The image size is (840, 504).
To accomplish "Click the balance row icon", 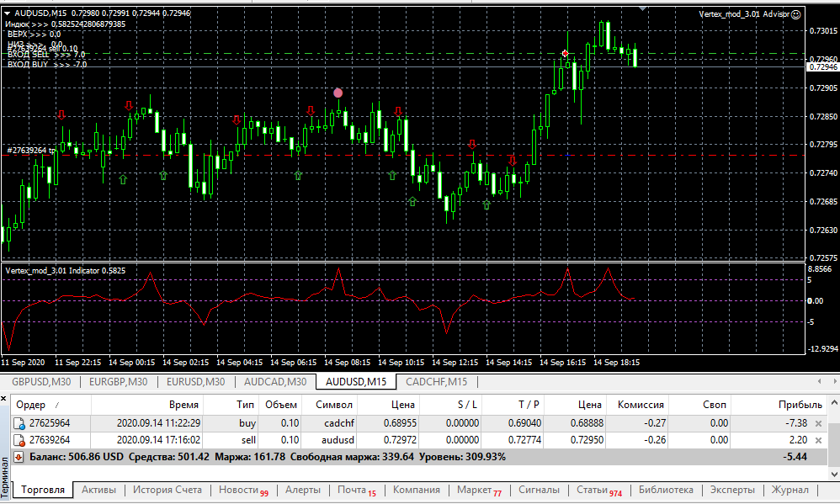I will tap(19, 457).
